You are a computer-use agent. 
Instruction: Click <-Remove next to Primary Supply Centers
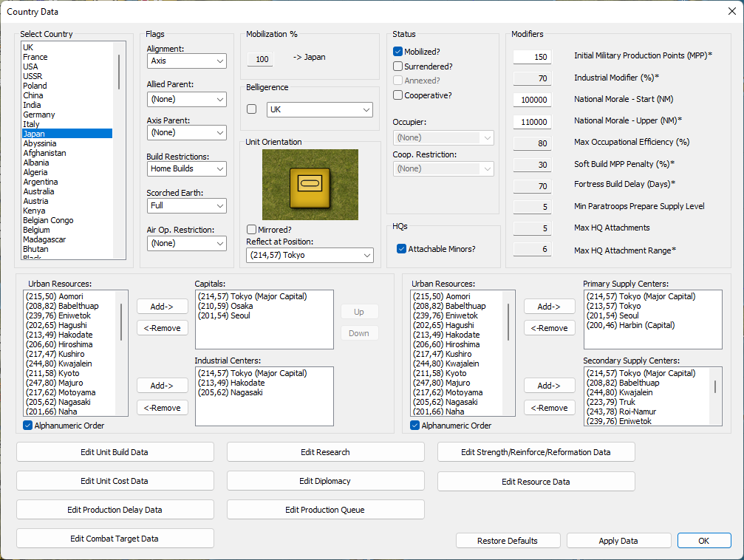tap(550, 328)
